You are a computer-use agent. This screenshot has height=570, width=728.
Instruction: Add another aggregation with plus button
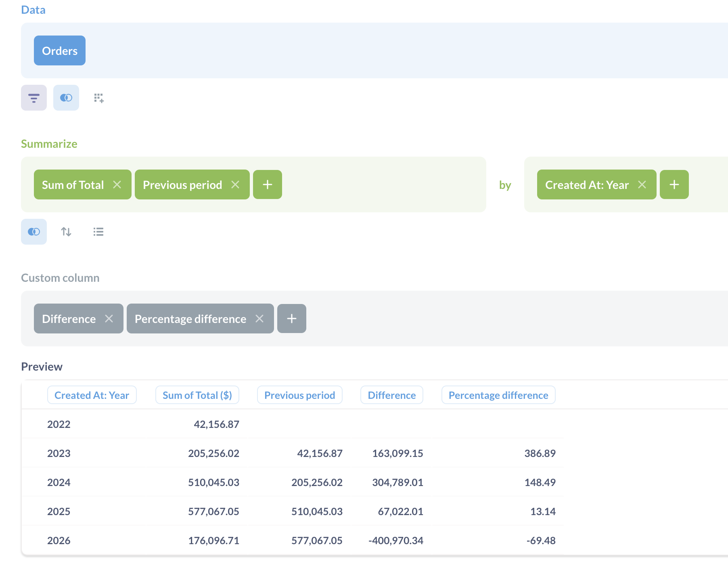(x=268, y=184)
